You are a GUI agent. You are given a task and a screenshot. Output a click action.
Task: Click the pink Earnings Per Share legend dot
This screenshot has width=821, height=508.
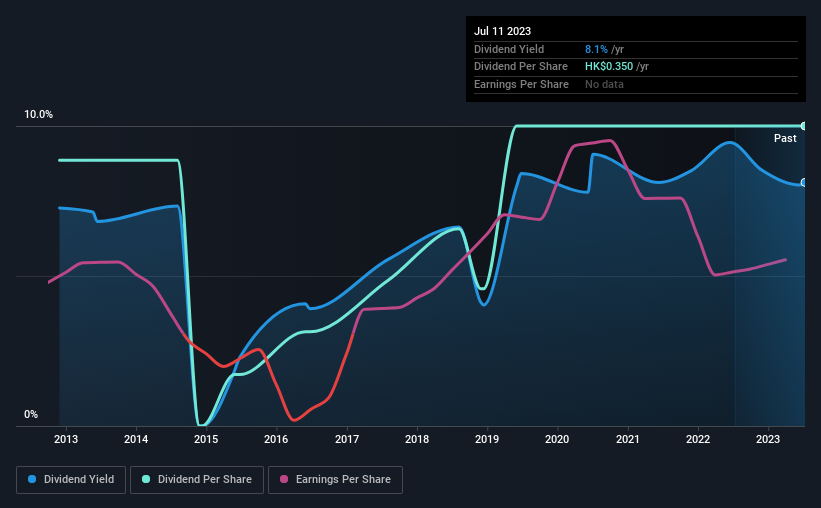click(284, 479)
